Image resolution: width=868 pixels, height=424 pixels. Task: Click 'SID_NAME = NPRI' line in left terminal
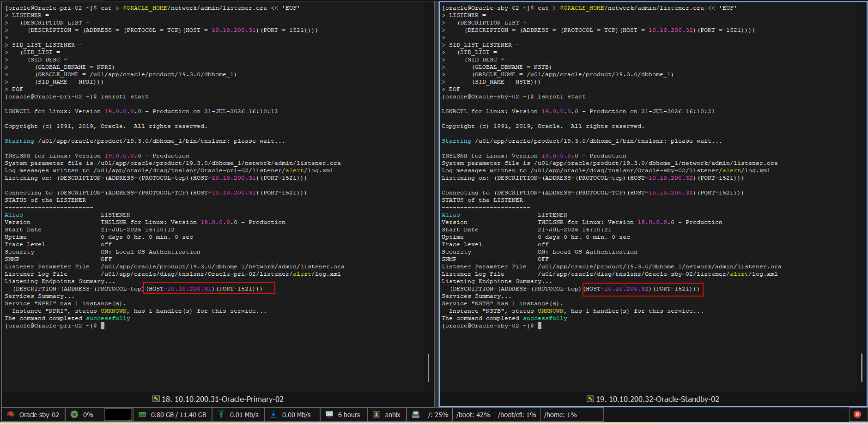[x=69, y=82]
